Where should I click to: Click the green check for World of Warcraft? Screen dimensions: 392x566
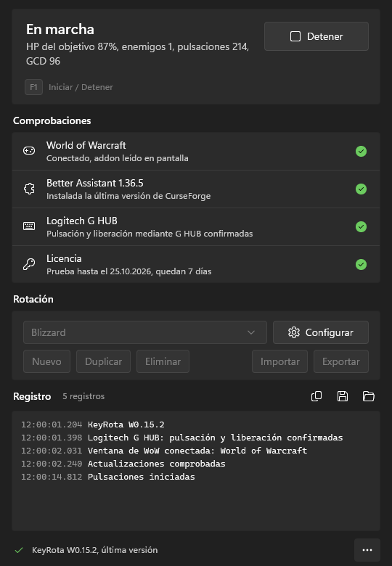[361, 151]
